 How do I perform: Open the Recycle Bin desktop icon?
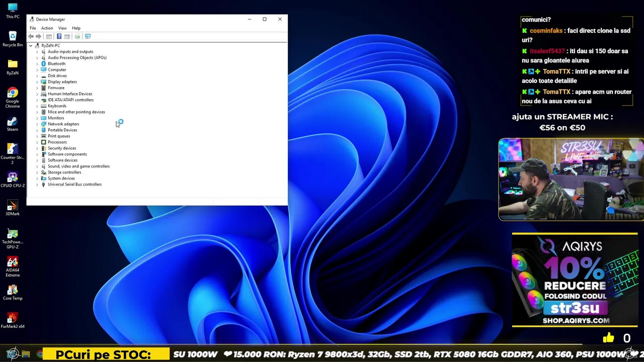click(x=13, y=39)
